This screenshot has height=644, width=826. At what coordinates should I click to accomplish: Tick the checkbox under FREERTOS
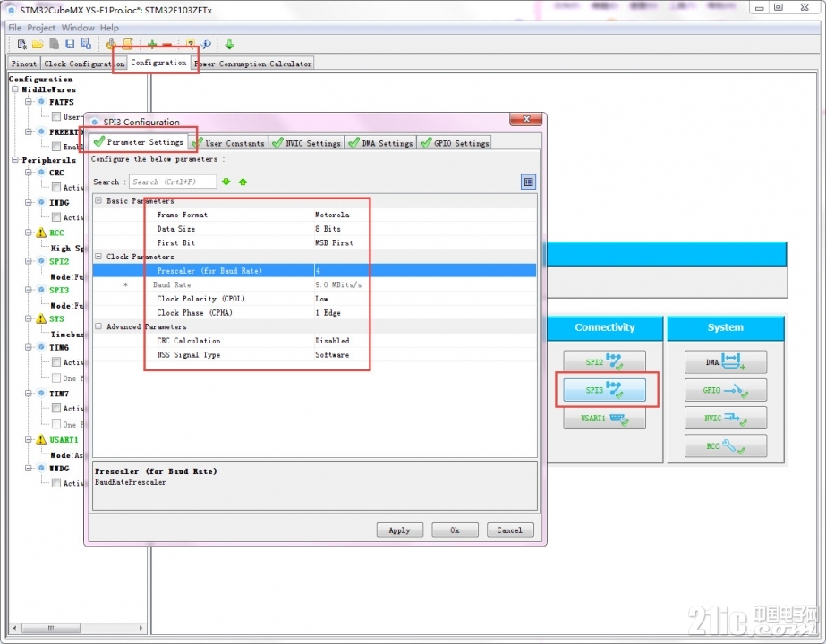tap(56, 147)
